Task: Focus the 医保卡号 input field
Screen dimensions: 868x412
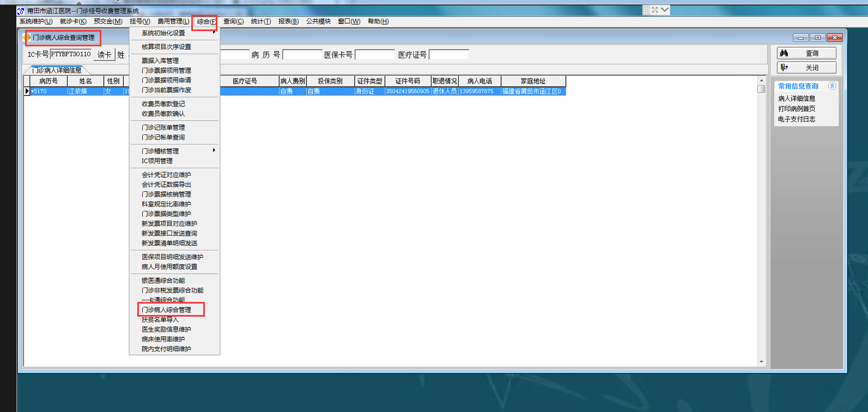Action: (375, 54)
